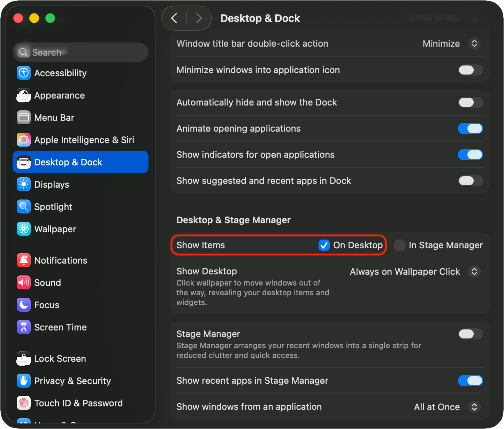Turn on the Stage Manager switch
Screen dimensions: 504x429
click(x=470, y=334)
